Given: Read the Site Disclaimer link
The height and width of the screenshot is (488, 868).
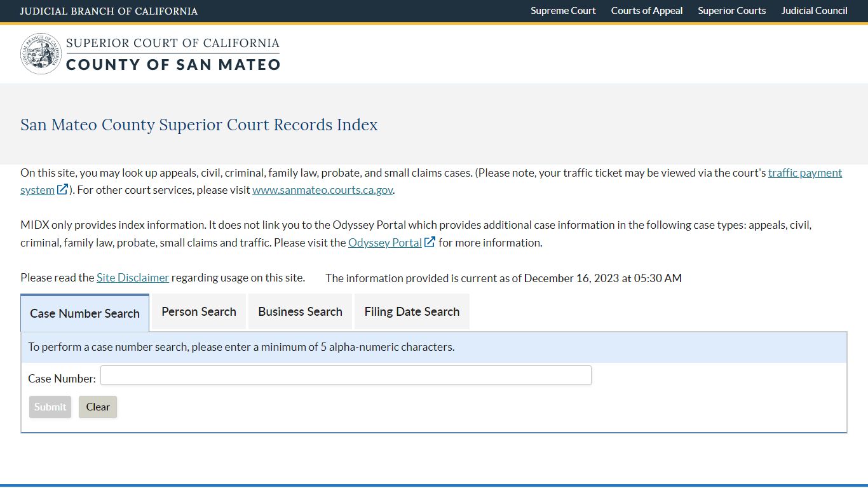Looking at the screenshot, I should click(133, 278).
